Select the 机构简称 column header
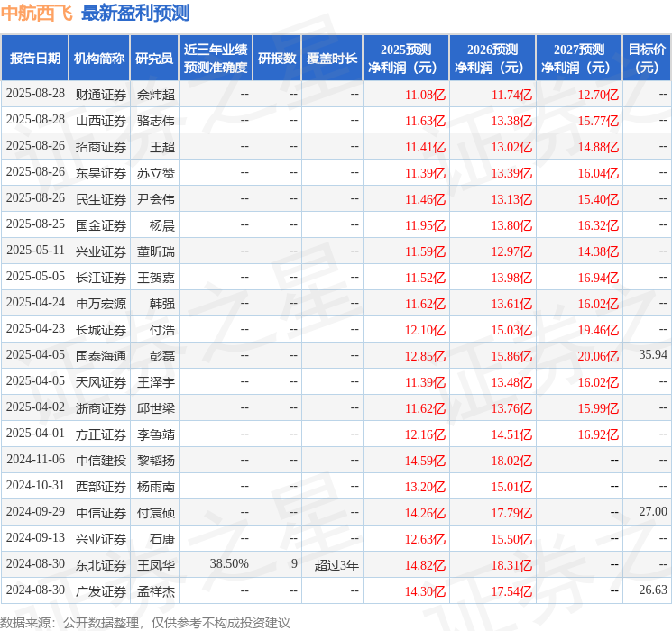Viewport: 672px width, 631px height. (99, 59)
